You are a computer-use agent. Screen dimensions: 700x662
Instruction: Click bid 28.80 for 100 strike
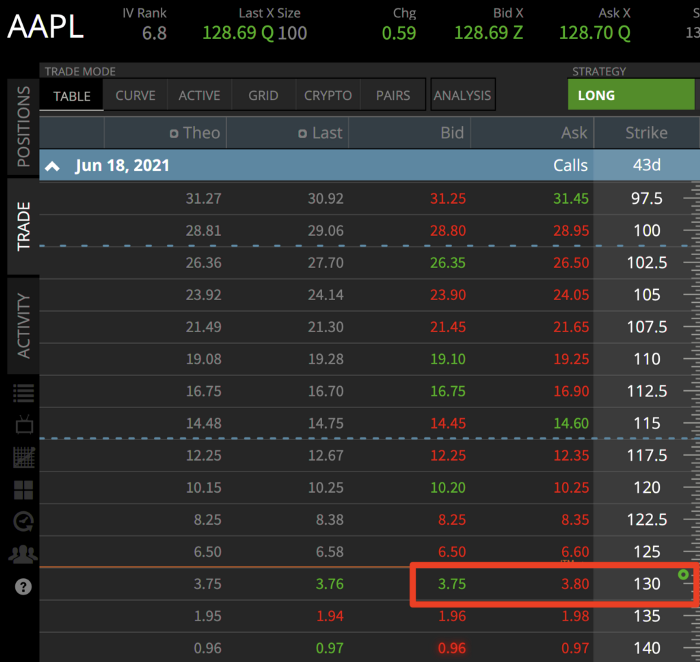pos(448,230)
